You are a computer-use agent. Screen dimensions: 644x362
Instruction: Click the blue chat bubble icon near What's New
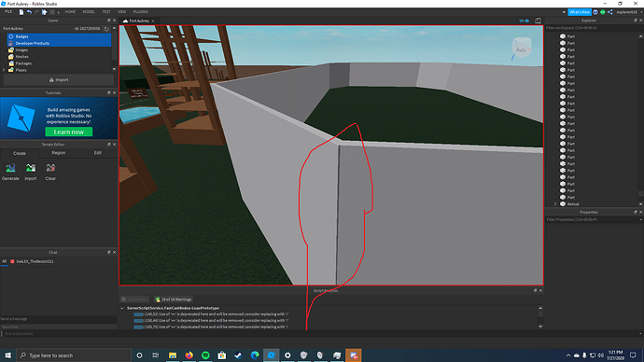point(595,12)
